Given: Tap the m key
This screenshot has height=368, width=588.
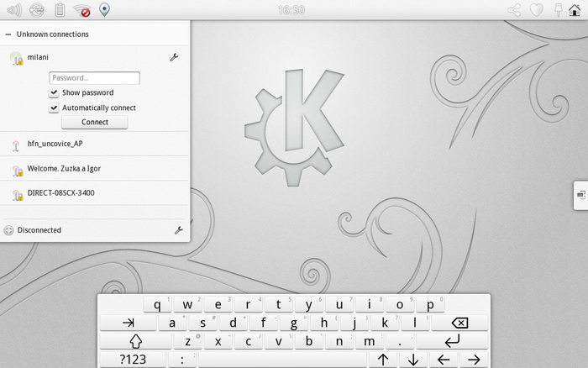Looking at the screenshot, I should click(x=370, y=341).
